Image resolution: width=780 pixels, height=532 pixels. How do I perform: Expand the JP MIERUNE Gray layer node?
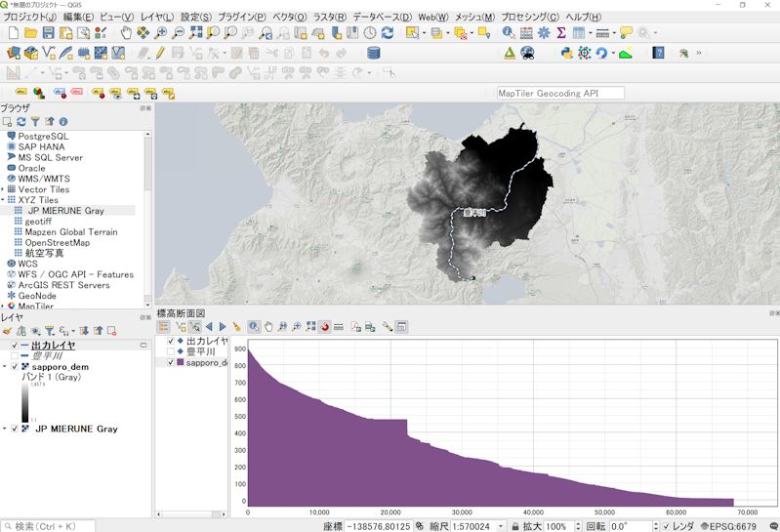[x=5, y=429]
